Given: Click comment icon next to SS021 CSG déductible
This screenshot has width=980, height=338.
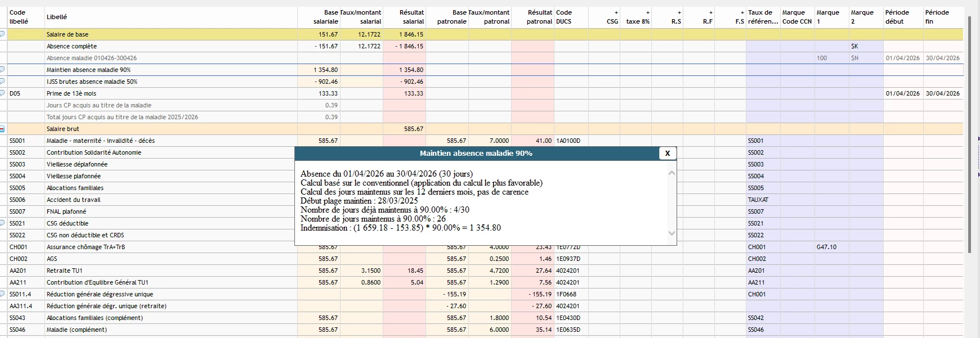Looking at the screenshot, I should coord(2,223).
